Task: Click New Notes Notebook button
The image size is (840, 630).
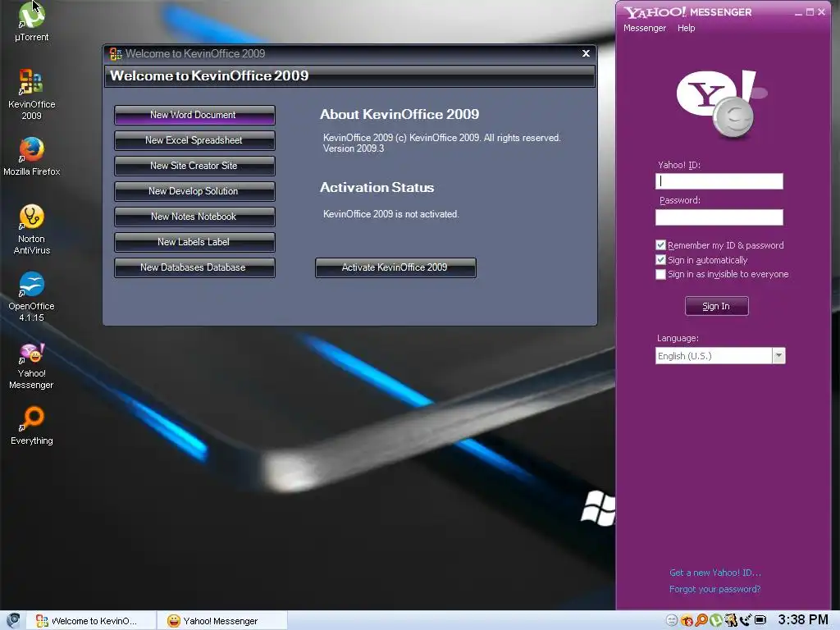Action: (x=194, y=217)
